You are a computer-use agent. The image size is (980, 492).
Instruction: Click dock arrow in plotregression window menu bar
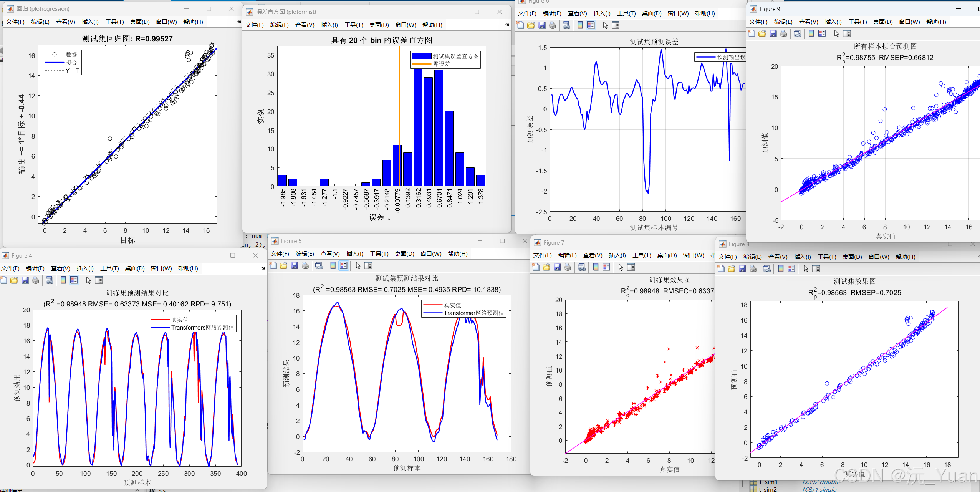point(239,22)
